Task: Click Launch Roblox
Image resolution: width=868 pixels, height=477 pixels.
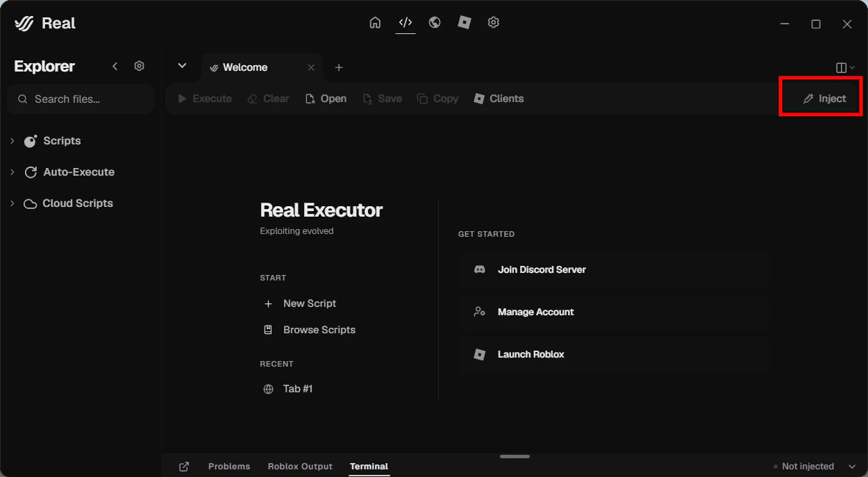Action: [x=614, y=354]
